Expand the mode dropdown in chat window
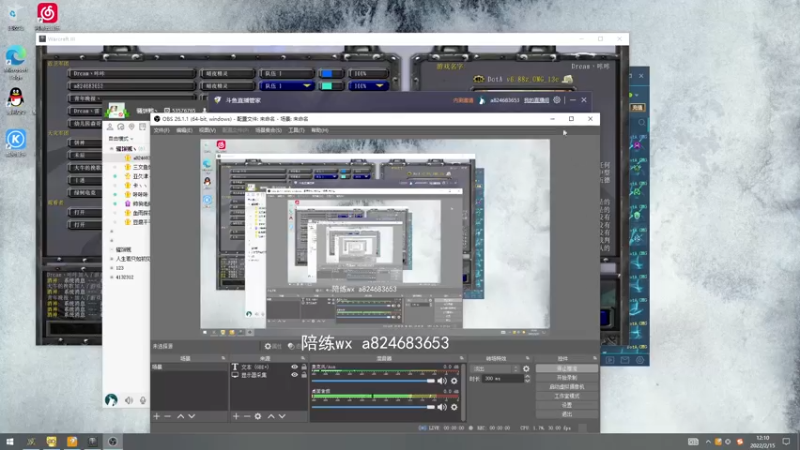Image resolution: width=800 pixels, height=450 pixels. pyautogui.click(x=121, y=139)
